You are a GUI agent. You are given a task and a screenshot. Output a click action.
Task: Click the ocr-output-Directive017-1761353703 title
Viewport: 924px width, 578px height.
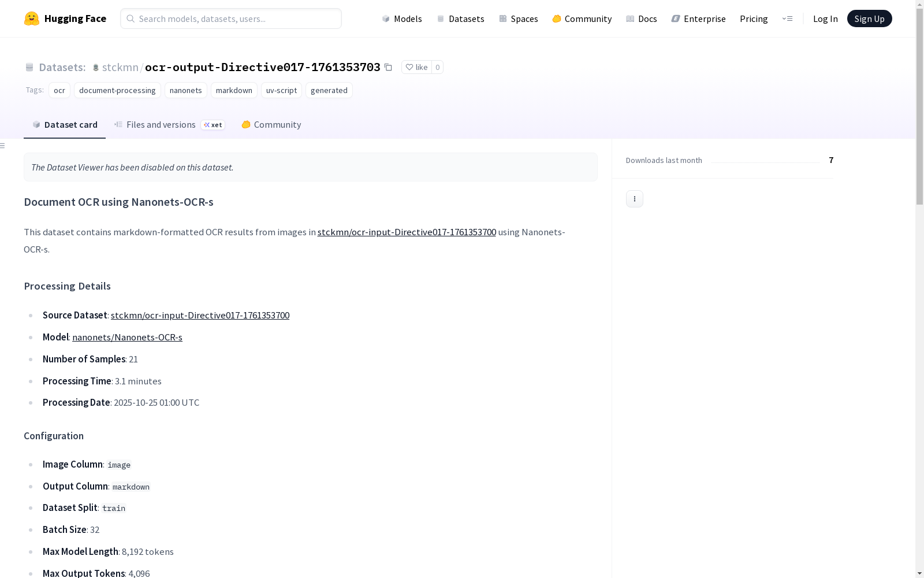(263, 67)
